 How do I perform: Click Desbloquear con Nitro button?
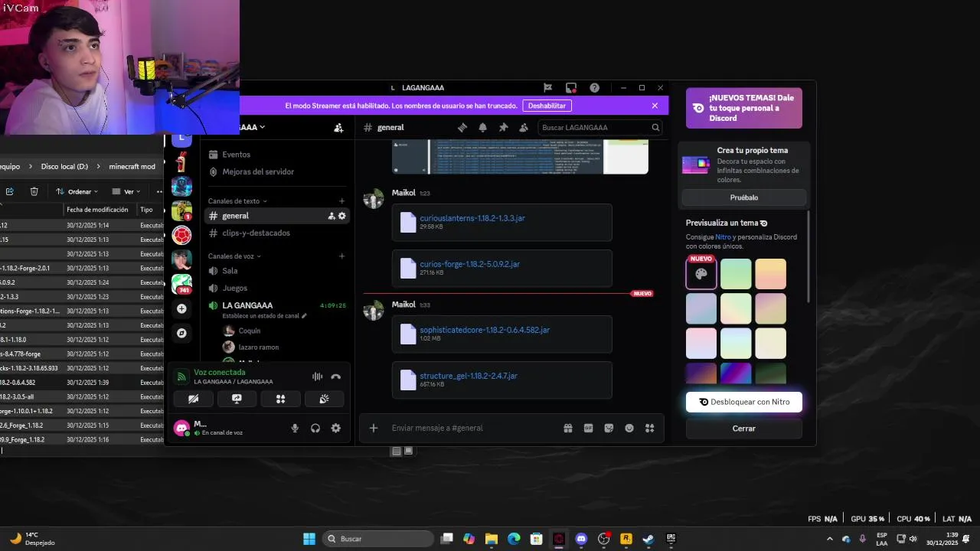coord(744,402)
